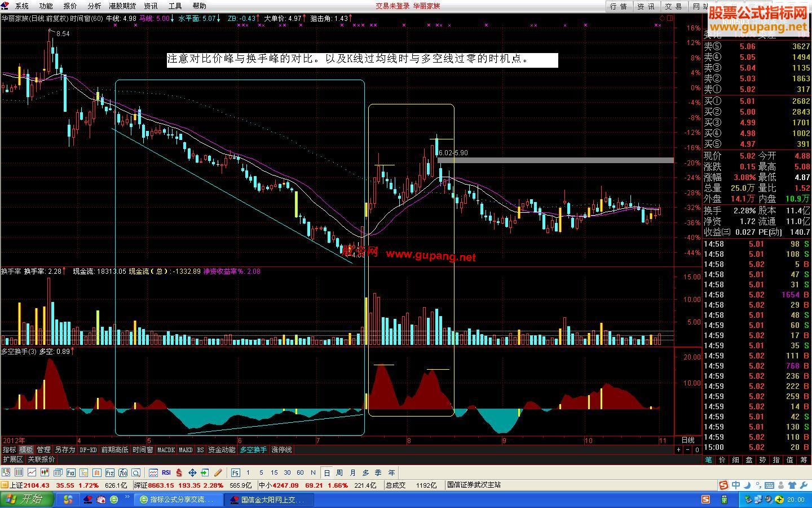This screenshot has height=508, width=812.
Task: Open the 功能 menu
Action: (46, 6)
